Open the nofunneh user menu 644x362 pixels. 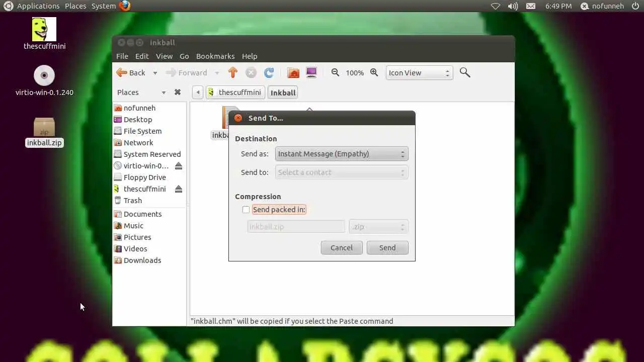602,6
